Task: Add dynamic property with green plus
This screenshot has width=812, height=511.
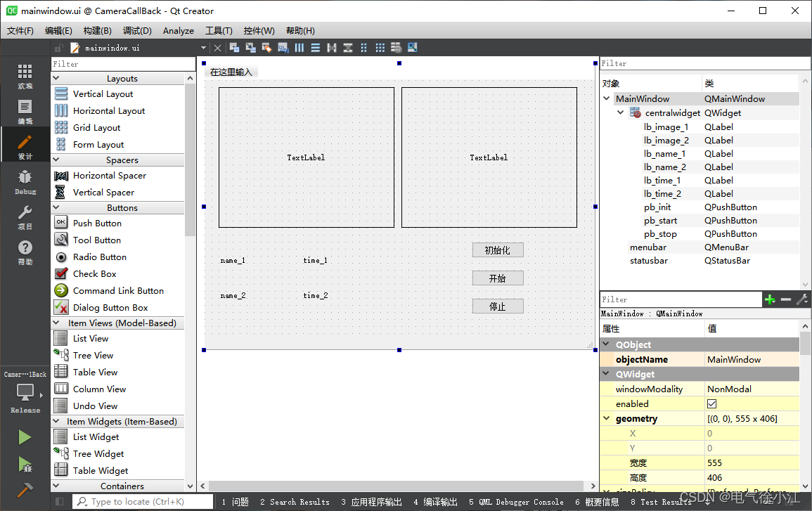Action: tap(770, 299)
